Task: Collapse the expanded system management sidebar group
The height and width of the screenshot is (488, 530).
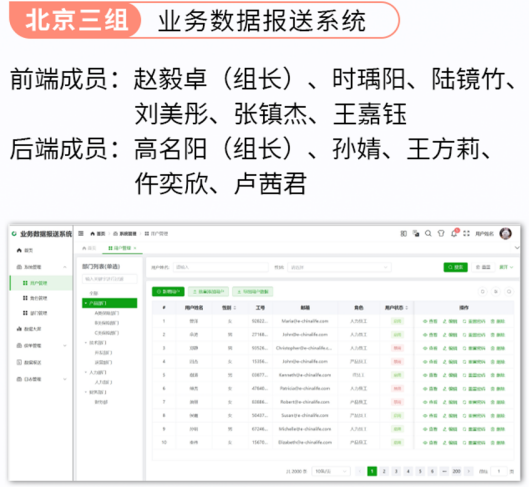Action: coord(41,267)
